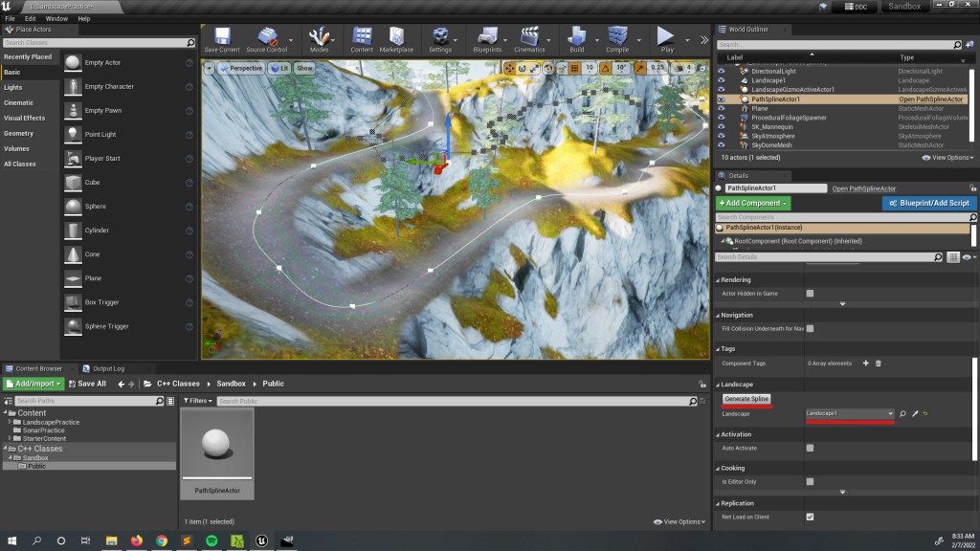This screenshot has width=980, height=551.
Task: Expand the LandscapePractice folder in the tree
Action: [x=11, y=422]
